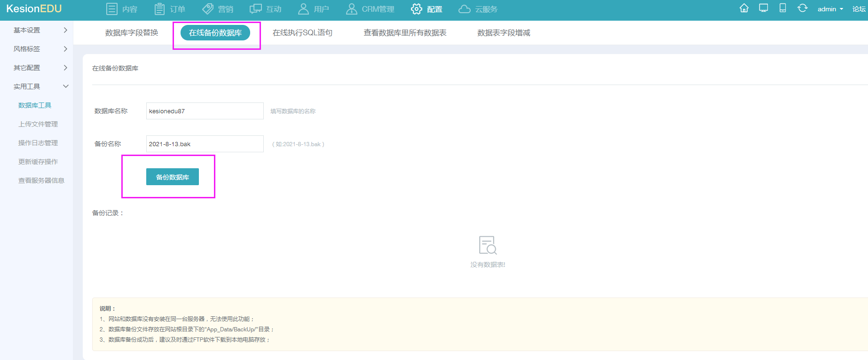Click the 填写数据库的名称 hint text

293,111
